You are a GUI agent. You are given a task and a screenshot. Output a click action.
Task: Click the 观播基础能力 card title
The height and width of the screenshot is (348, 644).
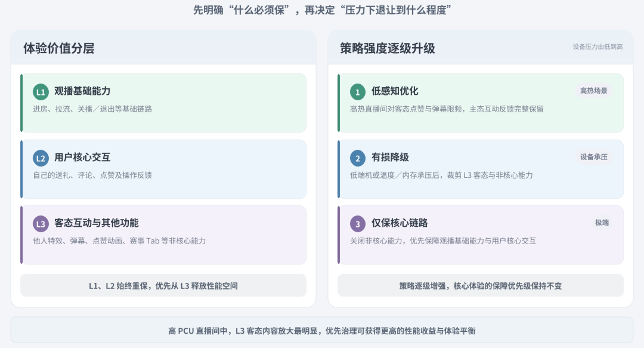pyautogui.click(x=82, y=91)
